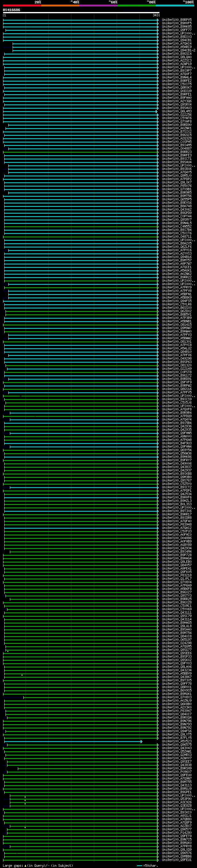This screenshot has height=868, width=197.
Task: Click hit label UniRef100_Q6ZLF6
Action: point(177,247)
